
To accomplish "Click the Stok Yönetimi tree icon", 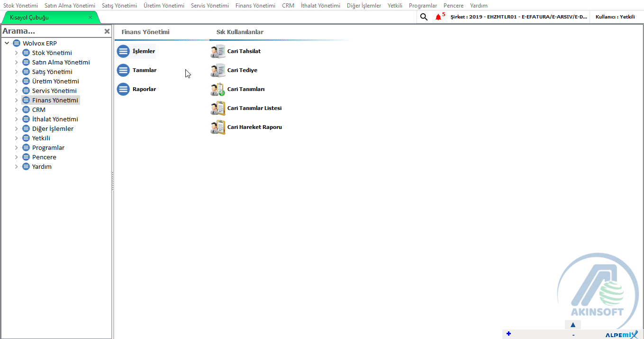I will point(26,53).
